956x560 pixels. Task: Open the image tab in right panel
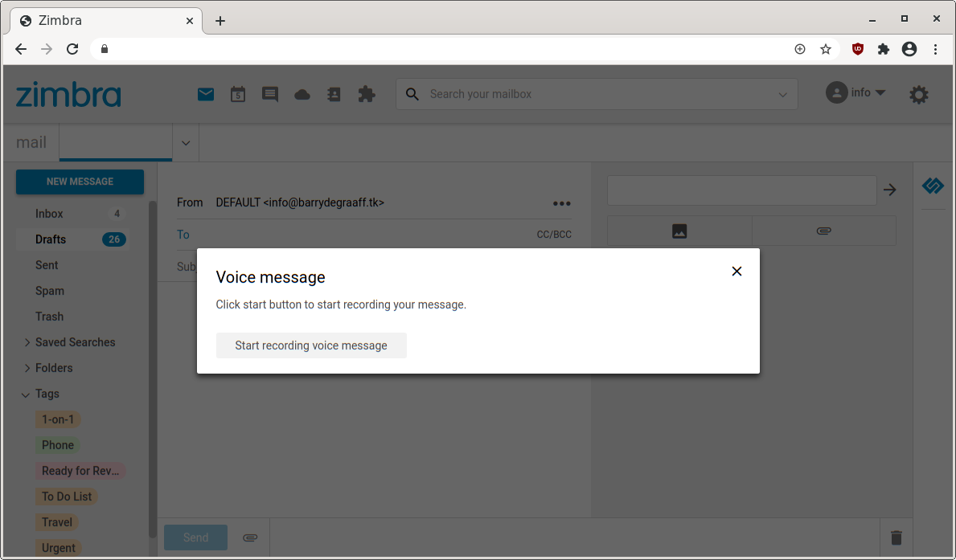[x=679, y=231]
